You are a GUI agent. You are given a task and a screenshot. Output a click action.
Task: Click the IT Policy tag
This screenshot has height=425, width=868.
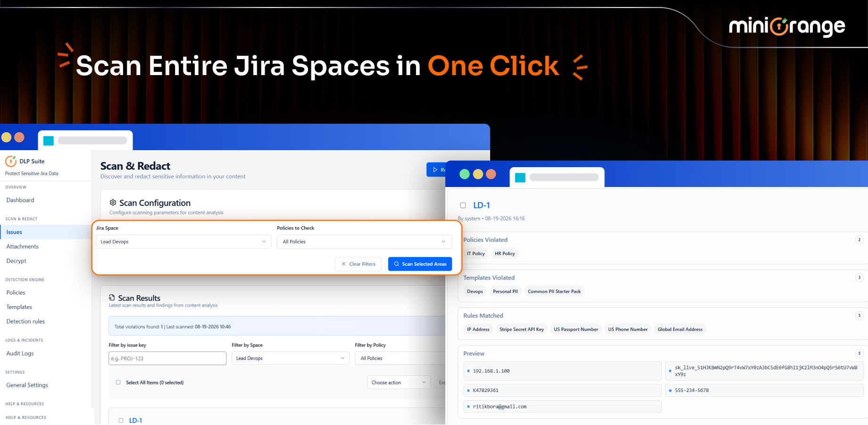[x=476, y=254]
